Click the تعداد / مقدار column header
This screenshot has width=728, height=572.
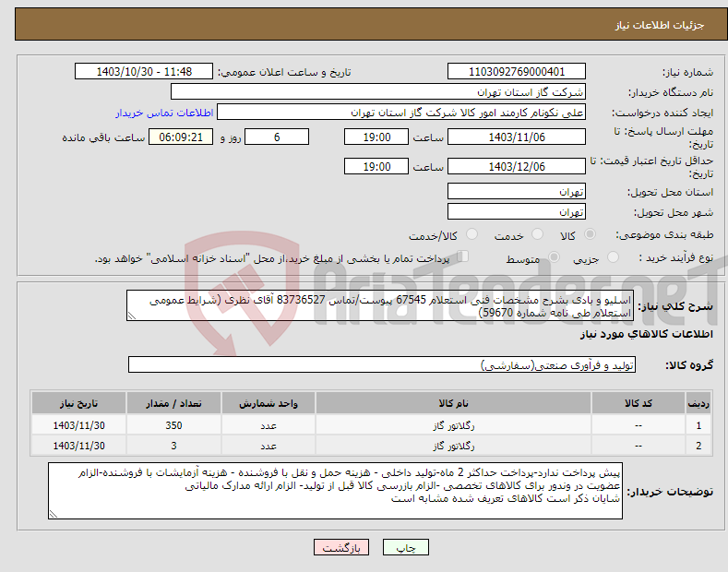coord(173,403)
